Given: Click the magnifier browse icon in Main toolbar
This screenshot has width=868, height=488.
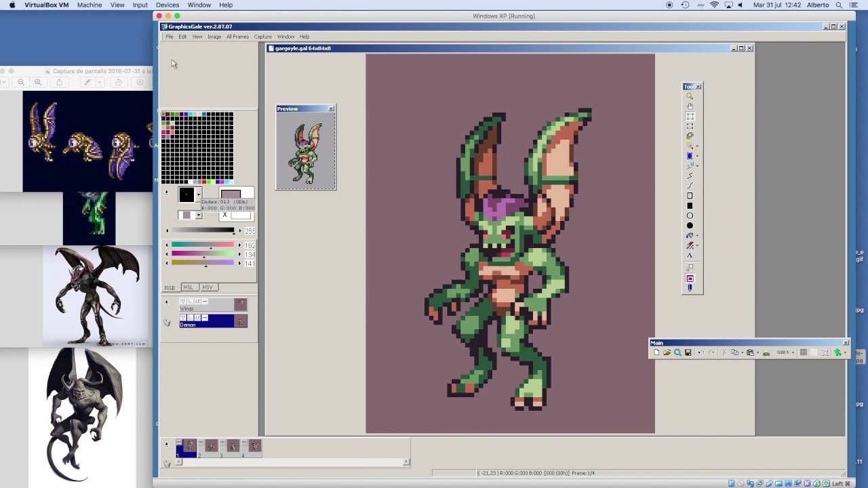Looking at the screenshot, I should point(677,352).
